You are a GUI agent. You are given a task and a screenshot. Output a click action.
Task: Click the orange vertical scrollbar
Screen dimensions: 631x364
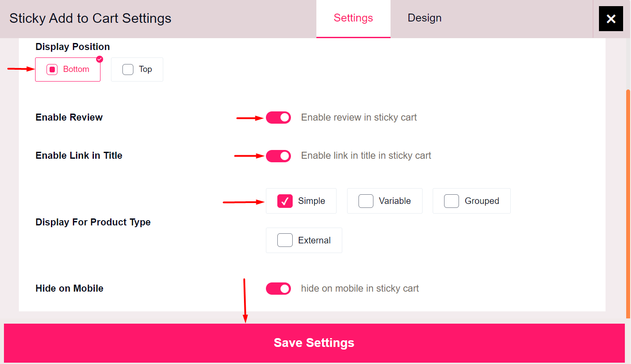click(628, 202)
